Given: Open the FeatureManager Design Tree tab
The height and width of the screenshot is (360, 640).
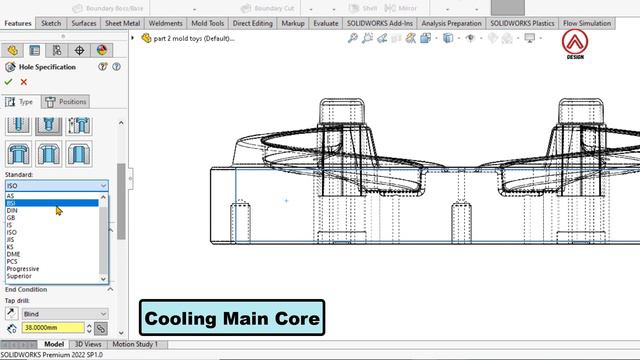Looking at the screenshot, I should [12, 50].
